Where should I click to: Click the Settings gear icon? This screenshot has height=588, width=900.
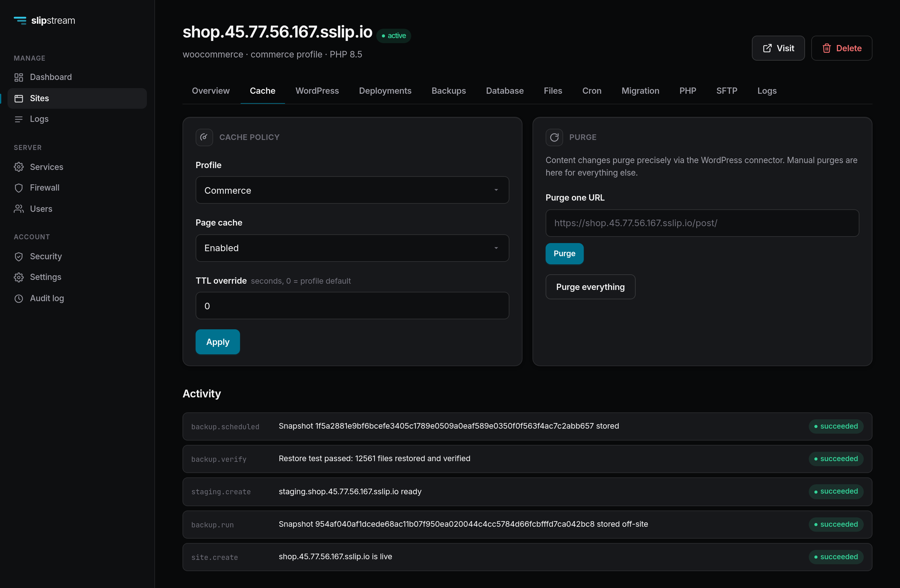click(x=18, y=277)
